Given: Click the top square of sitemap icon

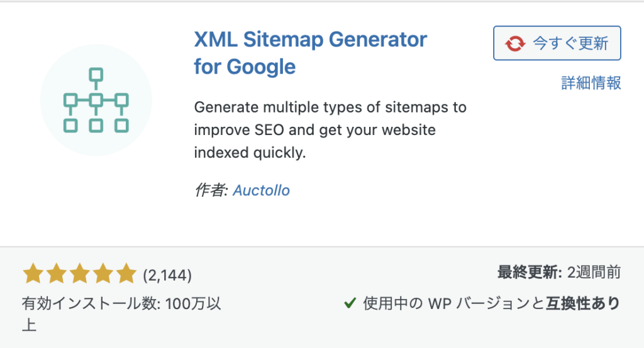Looking at the screenshot, I should [x=96, y=75].
